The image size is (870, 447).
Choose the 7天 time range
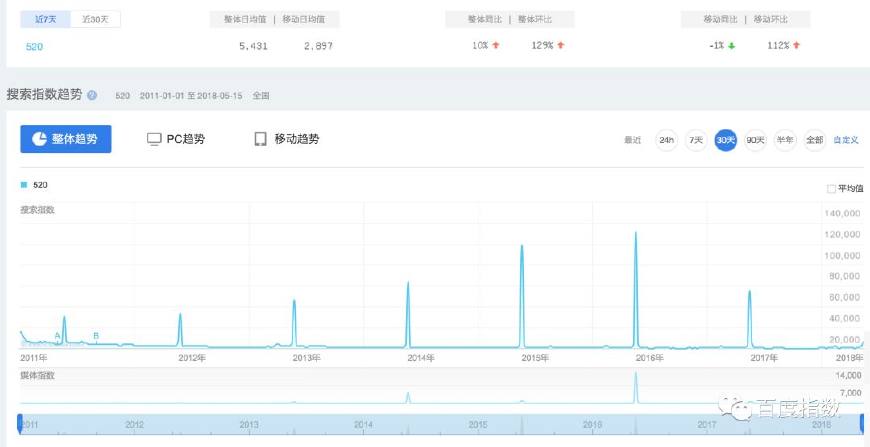tap(696, 140)
